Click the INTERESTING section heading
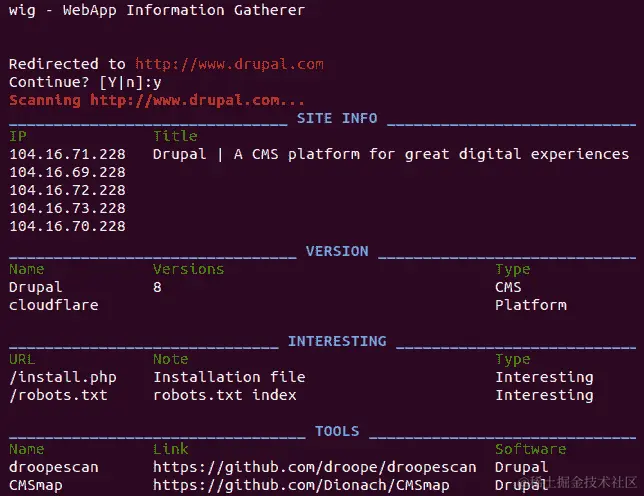Viewport: 644px width, 496px height. 337,341
